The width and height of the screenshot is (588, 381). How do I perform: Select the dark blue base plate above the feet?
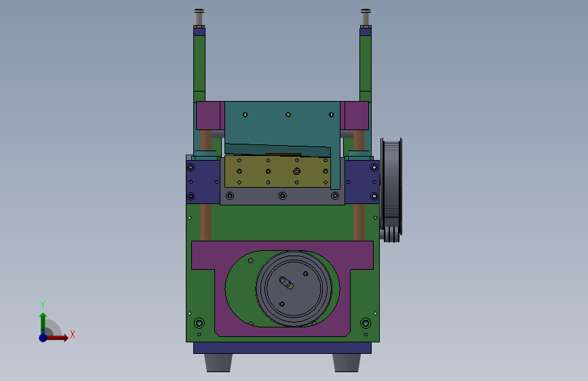pyautogui.click(x=282, y=348)
